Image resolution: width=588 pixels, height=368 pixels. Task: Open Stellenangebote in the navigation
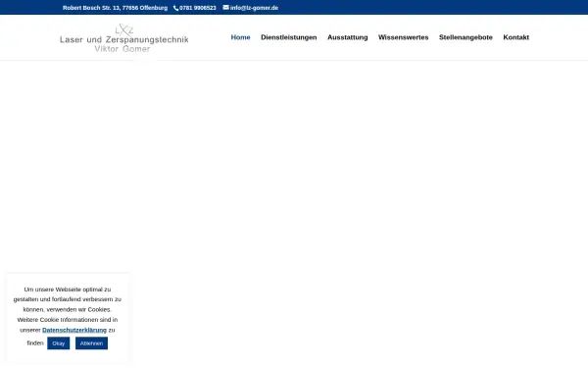tap(465, 37)
